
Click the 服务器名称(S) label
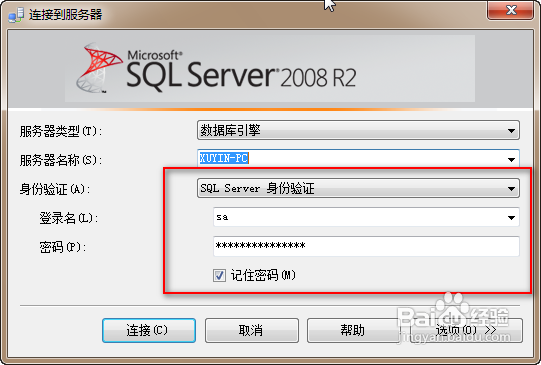(x=61, y=160)
